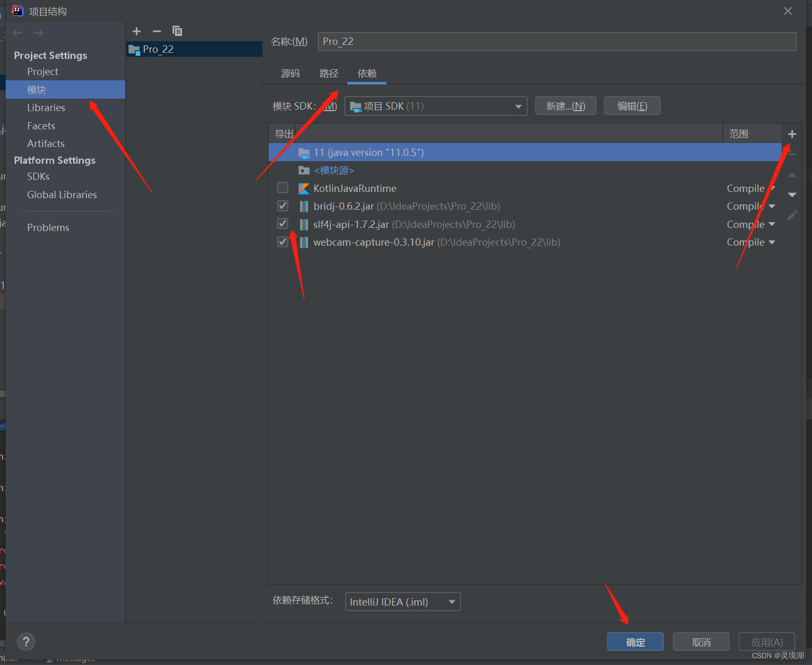This screenshot has width=812, height=665.
Task: Toggle export checkbox for webcam-capture-0.3.10.jar
Action: pyautogui.click(x=283, y=241)
